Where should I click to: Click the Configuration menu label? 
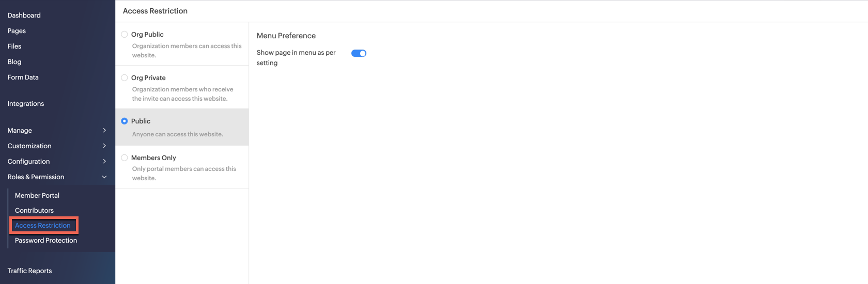[x=28, y=162]
